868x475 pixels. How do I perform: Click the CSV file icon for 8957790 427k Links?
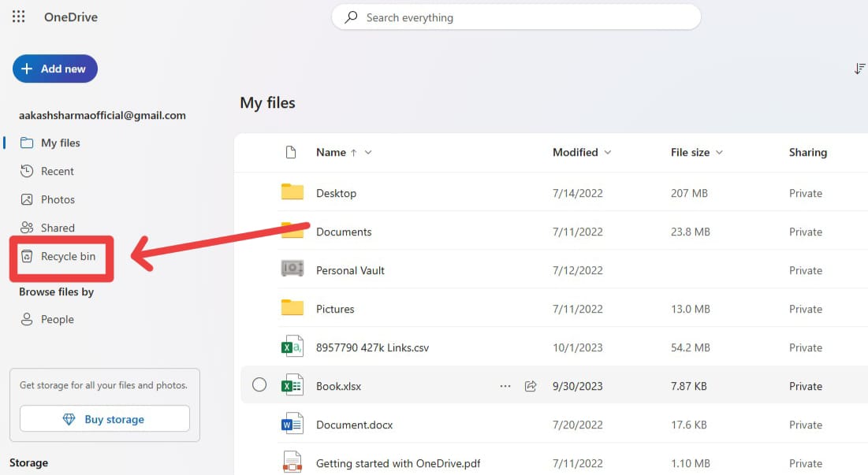point(292,347)
